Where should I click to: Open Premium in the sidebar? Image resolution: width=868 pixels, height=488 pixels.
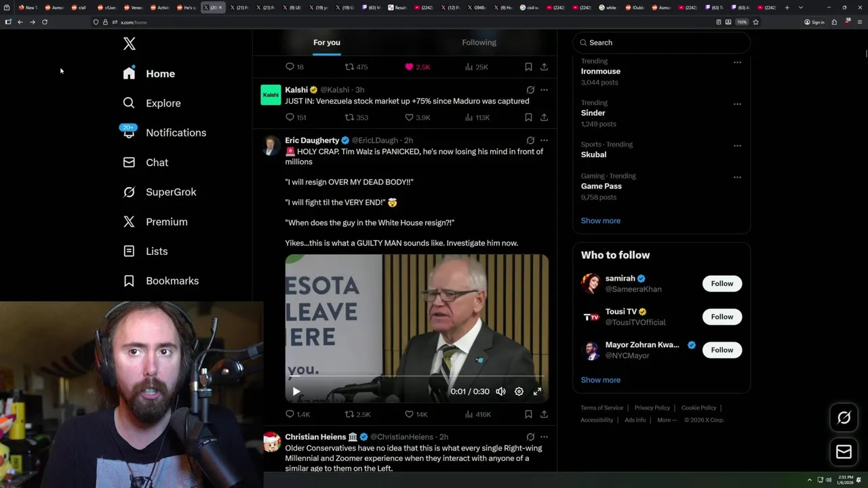[x=155, y=222]
